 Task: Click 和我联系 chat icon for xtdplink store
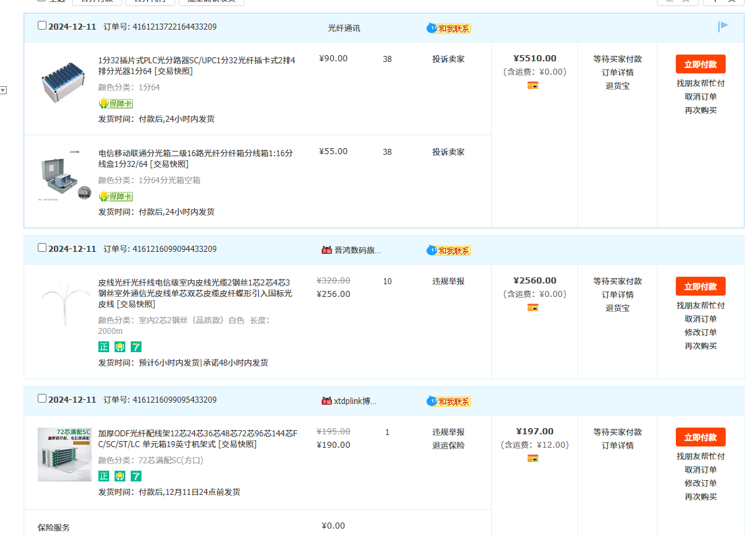[449, 401]
